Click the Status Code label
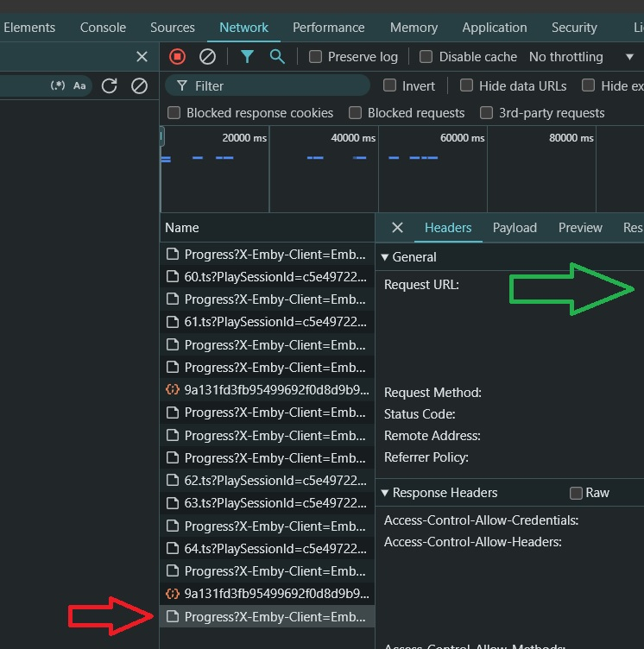Image resolution: width=644 pixels, height=649 pixels. (x=420, y=414)
